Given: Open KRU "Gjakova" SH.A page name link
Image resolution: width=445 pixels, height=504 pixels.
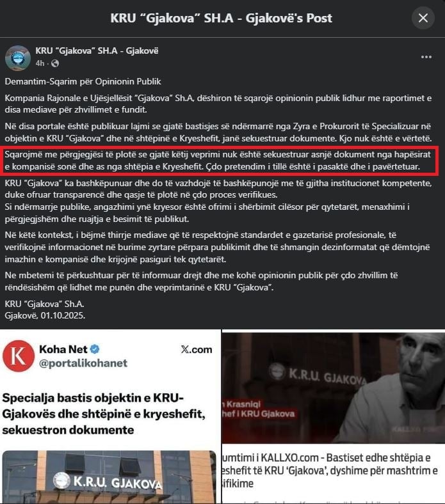Looking at the screenshot, I should pyautogui.click(x=97, y=51).
